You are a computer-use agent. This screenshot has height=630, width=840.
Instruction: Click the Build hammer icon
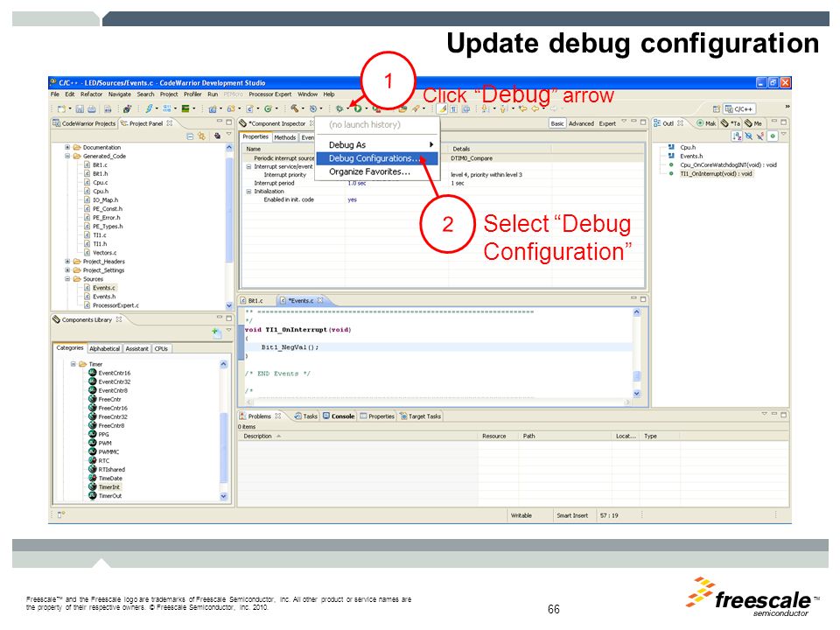point(294,108)
